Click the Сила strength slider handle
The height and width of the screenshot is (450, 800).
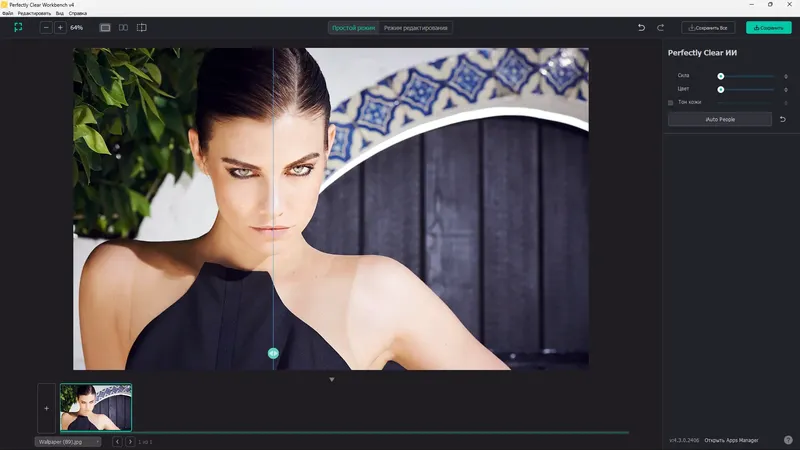point(720,76)
